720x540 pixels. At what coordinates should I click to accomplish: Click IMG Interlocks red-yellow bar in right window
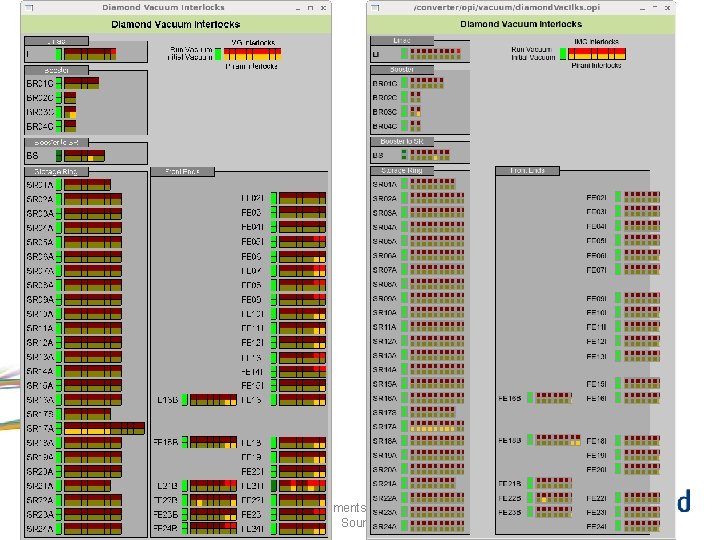click(596, 54)
